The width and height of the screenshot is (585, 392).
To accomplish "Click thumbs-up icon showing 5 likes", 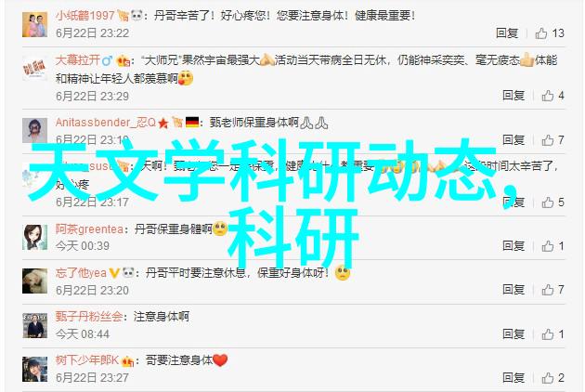I will (x=547, y=202).
